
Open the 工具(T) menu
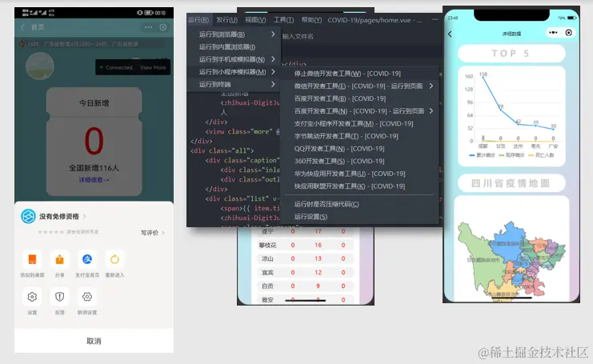283,20
